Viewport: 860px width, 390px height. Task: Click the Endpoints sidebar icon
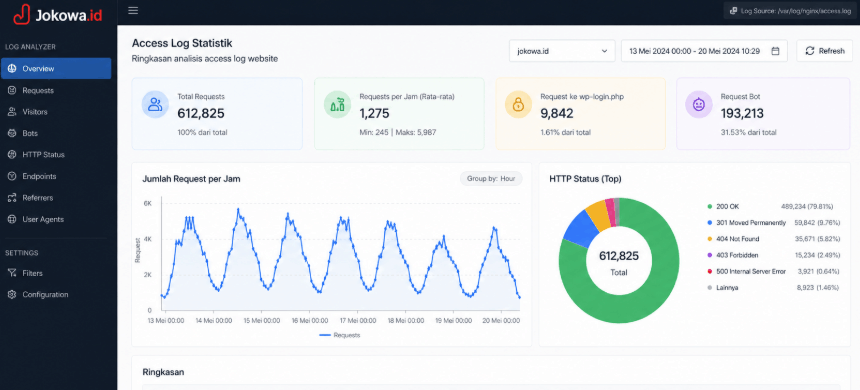point(12,176)
